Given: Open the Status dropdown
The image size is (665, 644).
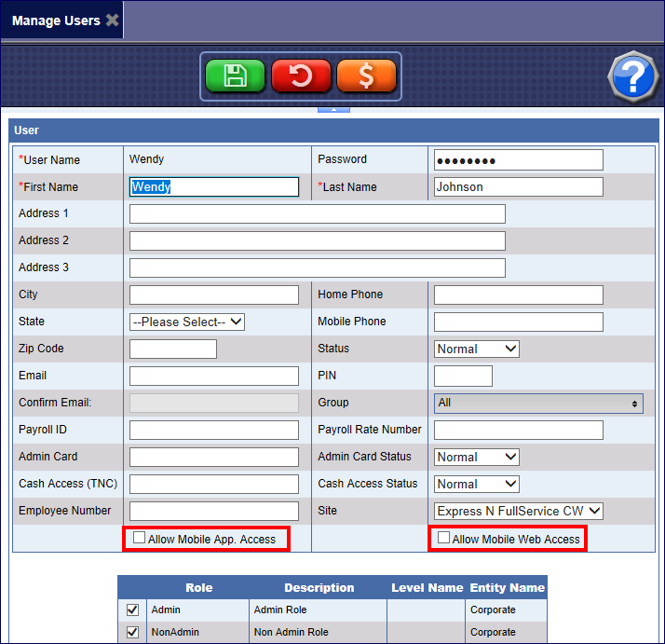Looking at the screenshot, I should pyautogui.click(x=477, y=349).
